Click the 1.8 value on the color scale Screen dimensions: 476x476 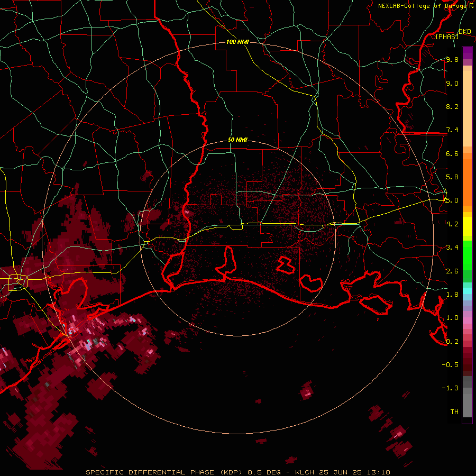(x=452, y=295)
